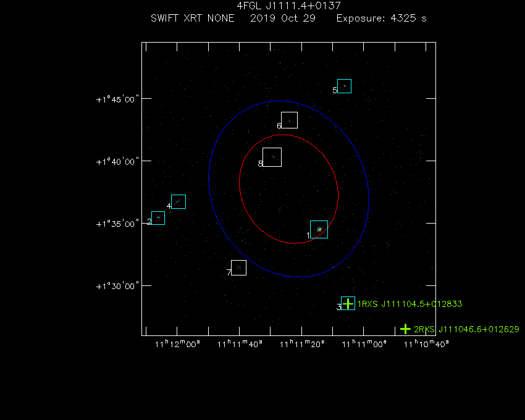Click the green cross beside 2RXS J111046.6+012629

(x=405, y=329)
